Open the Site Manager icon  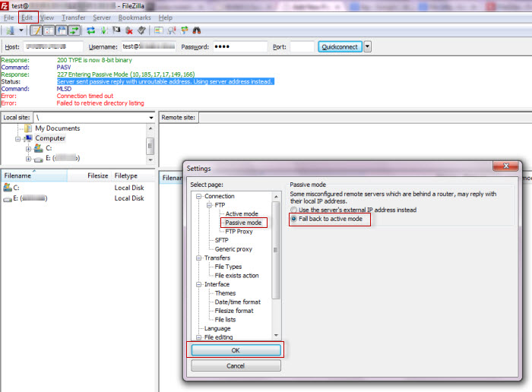point(10,30)
